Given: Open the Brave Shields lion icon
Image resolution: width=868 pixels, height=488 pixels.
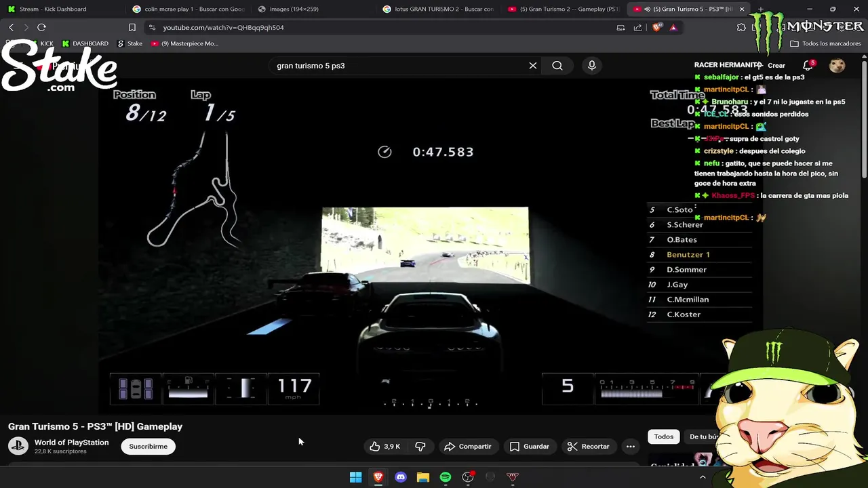Looking at the screenshot, I should [x=656, y=27].
